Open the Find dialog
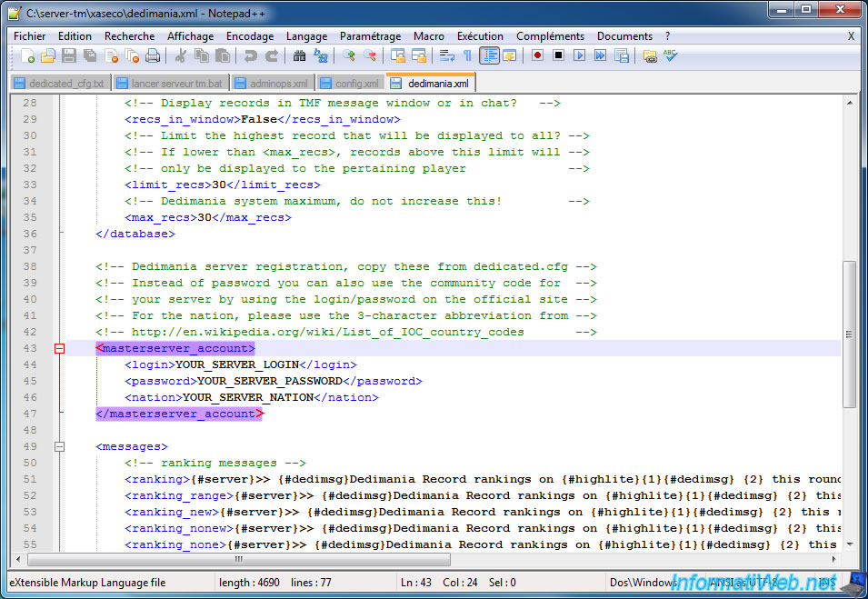This screenshot has height=599, width=868. pos(299,55)
